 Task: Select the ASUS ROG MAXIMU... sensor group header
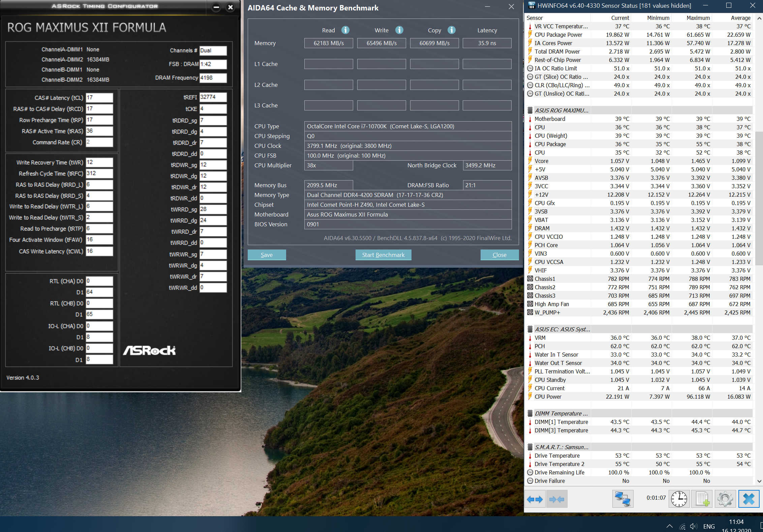(561, 110)
